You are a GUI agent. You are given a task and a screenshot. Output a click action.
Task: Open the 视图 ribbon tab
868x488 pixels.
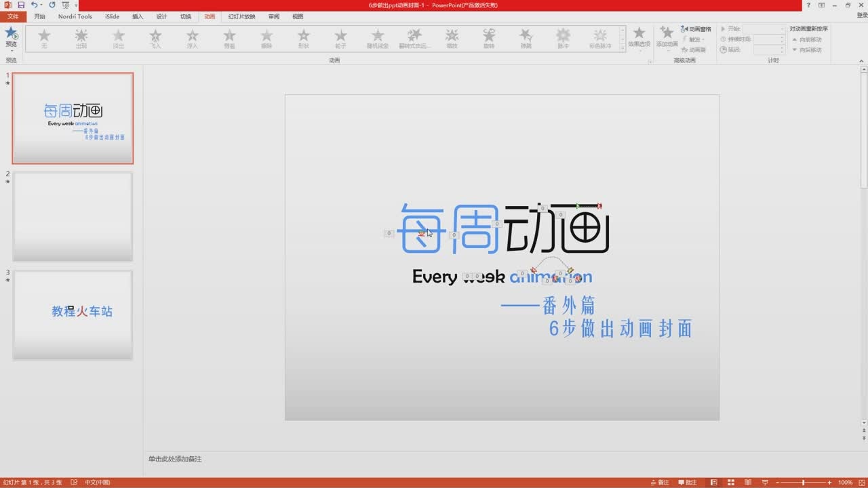[298, 16]
